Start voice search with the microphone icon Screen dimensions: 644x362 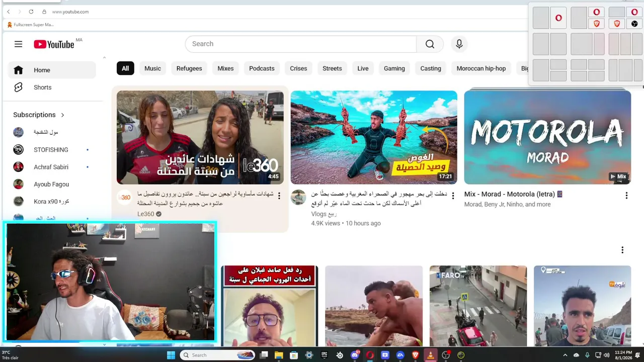[x=459, y=44]
